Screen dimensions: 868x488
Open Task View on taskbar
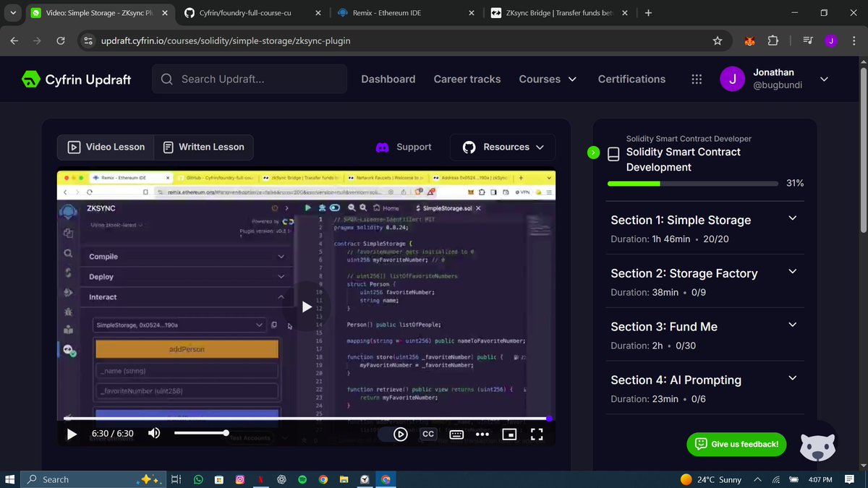tap(176, 479)
